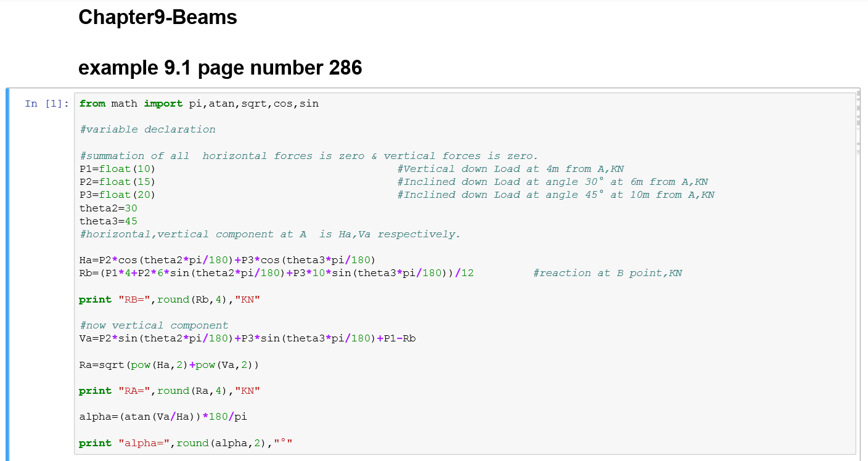Click the #now vertical component comment

pyautogui.click(x=154, y=325)
